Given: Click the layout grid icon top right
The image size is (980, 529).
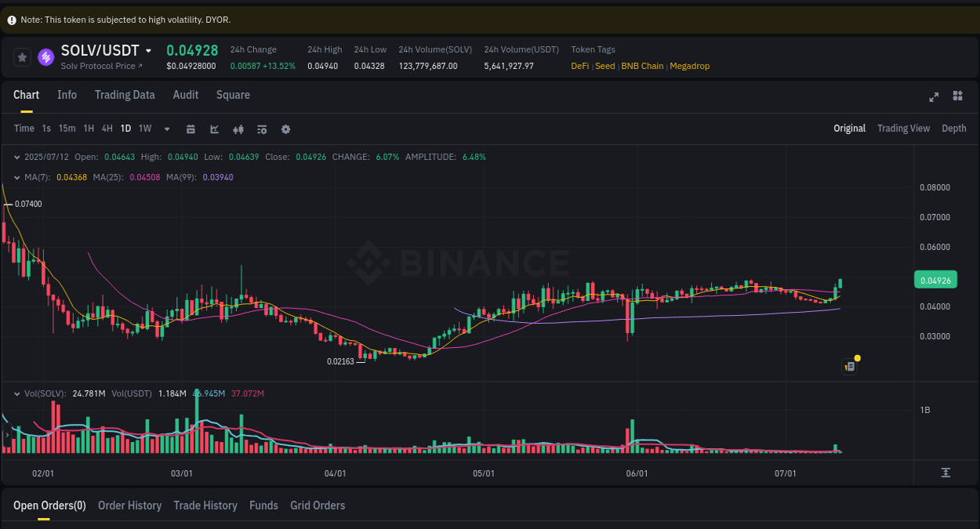Looking at the screenshot, I should (x=957, y=96).
